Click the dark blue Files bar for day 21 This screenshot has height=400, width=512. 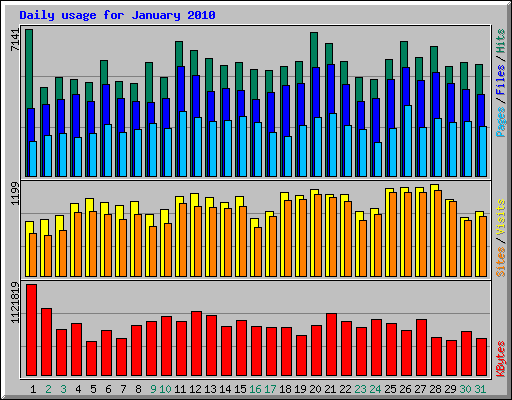tap(331, 88)
